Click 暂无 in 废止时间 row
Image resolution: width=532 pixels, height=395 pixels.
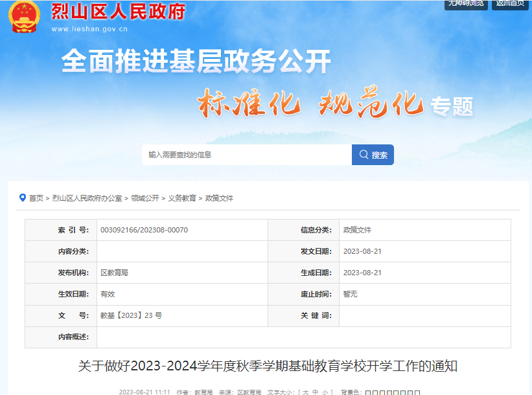coord(350,294)
